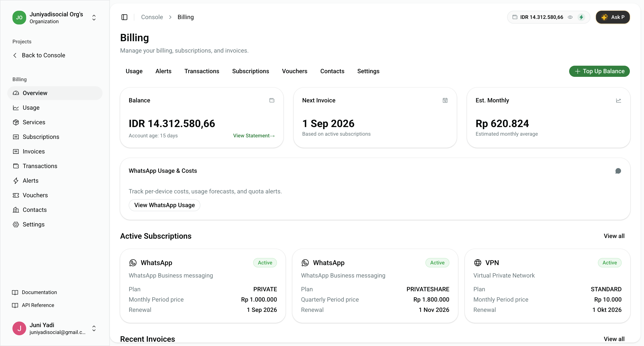Open Alerts in the left sidebar
Image resolution: width=644 pixels, height=346 pixels.
click(x=55, y=181)
